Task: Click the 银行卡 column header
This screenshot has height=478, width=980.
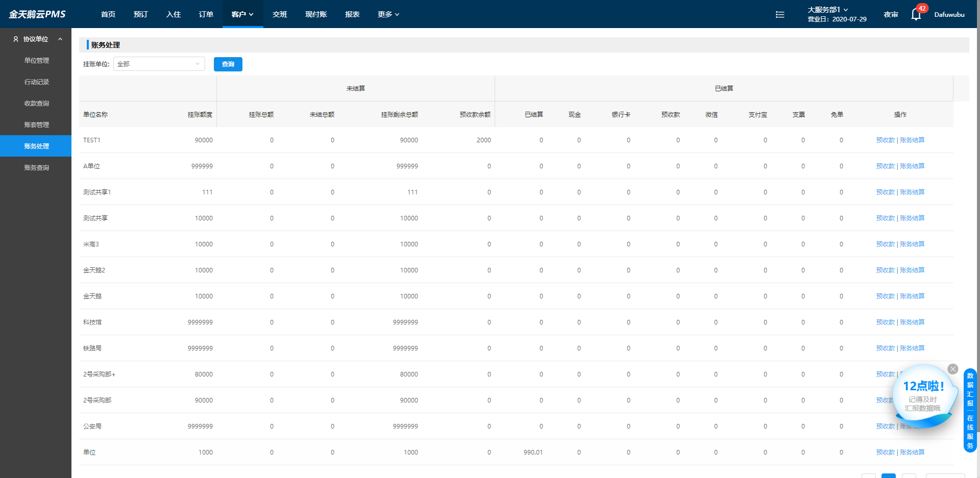Action: click(621, 114)
